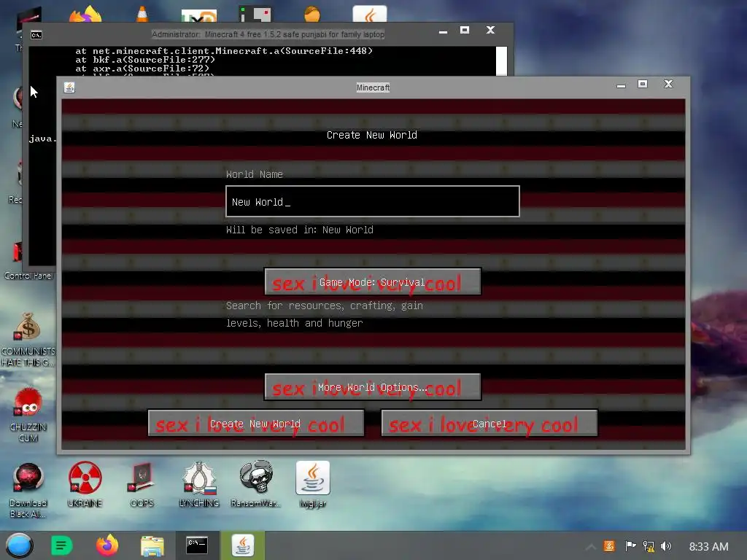Open the Start menu orb

pyautogui.click(x=19, y=545)
